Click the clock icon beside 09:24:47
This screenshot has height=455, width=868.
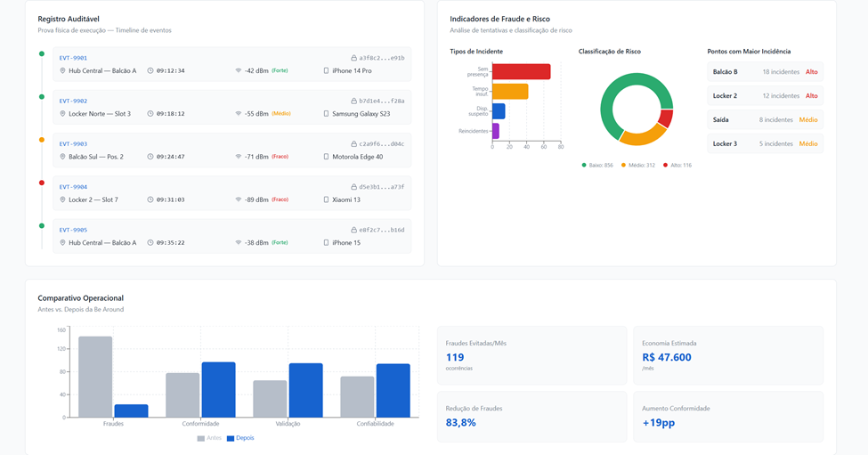[150, 157]
